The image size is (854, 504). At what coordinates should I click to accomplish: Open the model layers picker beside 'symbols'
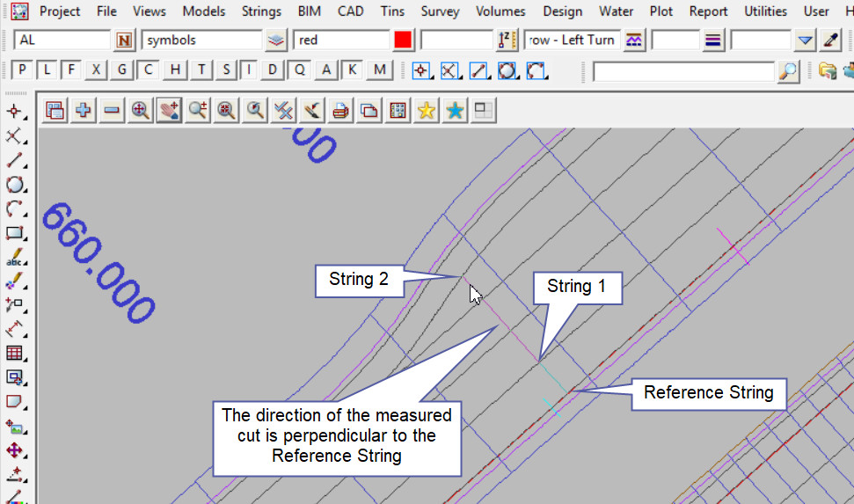(x=276, y=40)
